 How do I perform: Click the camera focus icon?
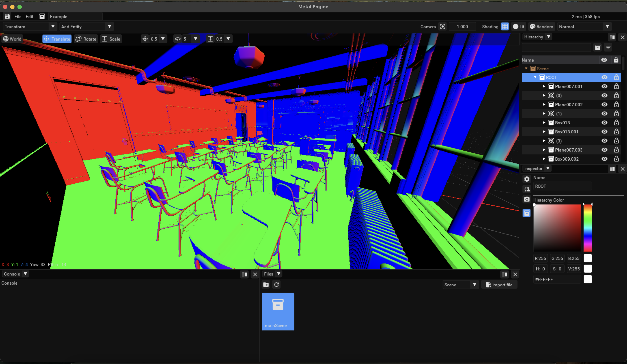443,27
